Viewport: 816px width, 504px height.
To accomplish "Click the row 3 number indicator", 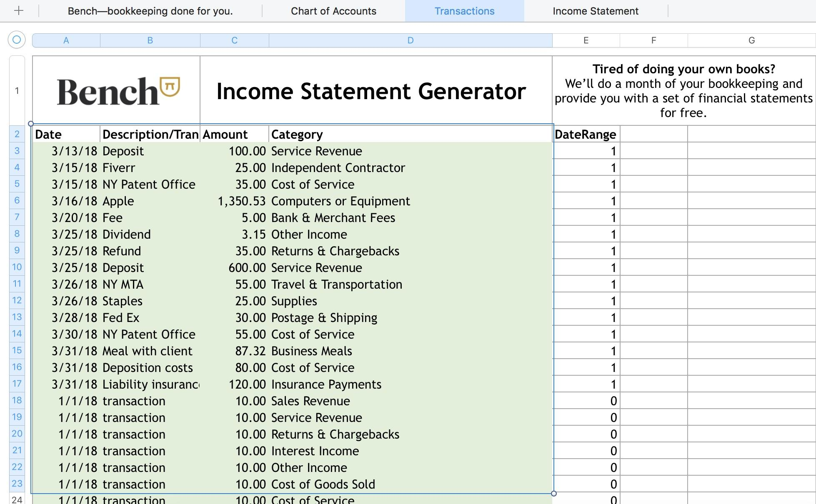I will (16, 150).
